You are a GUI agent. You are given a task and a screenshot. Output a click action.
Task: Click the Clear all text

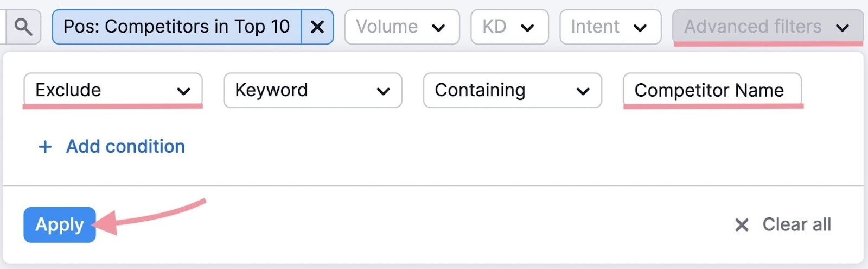point(796,224)
